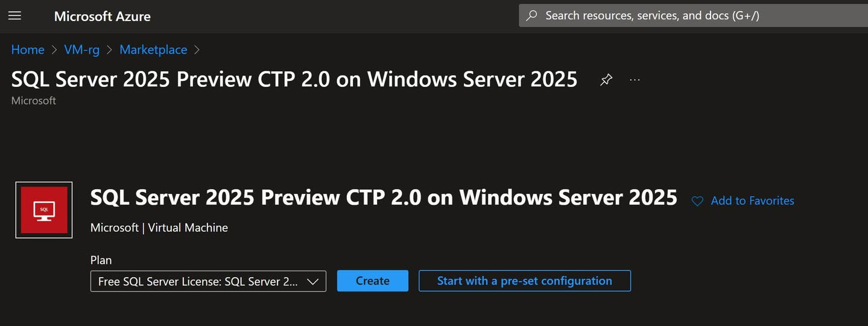Click the Add to Favorites text link
The width and height of the screenshot is (868, 326).
coord(753,201)
